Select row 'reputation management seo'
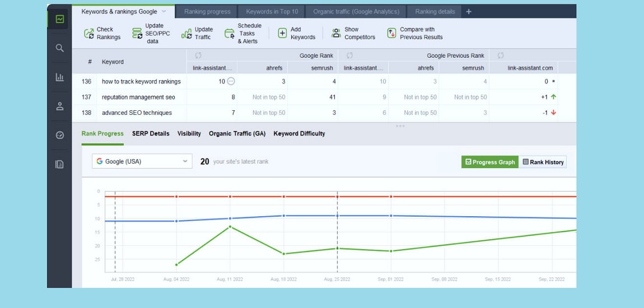 (324, 97)
